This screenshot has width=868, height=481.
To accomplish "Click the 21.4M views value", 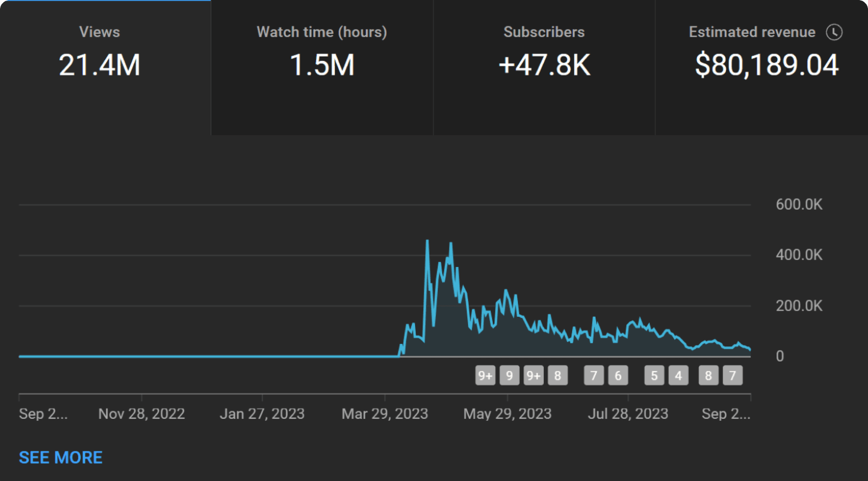I will click(99, 65).
